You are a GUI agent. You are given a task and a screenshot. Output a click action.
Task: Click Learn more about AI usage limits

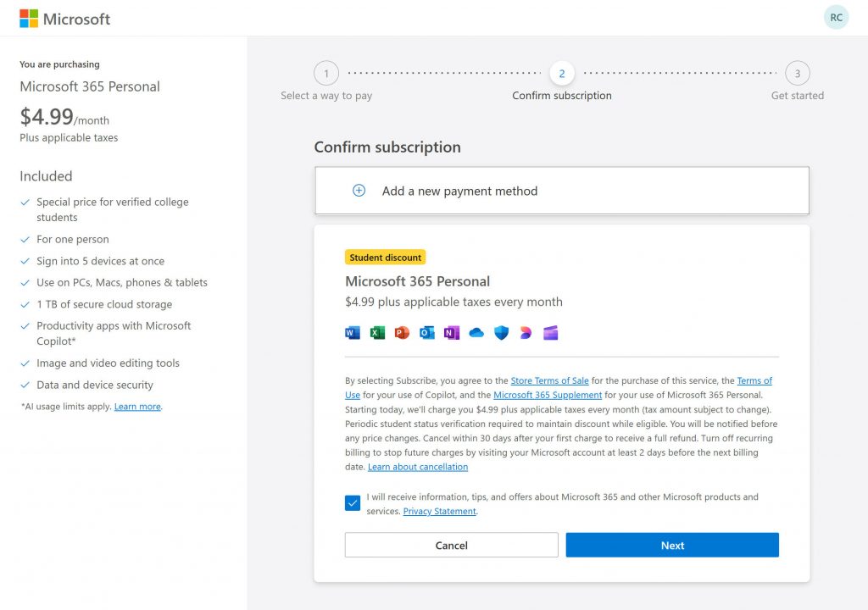point(137,406)
